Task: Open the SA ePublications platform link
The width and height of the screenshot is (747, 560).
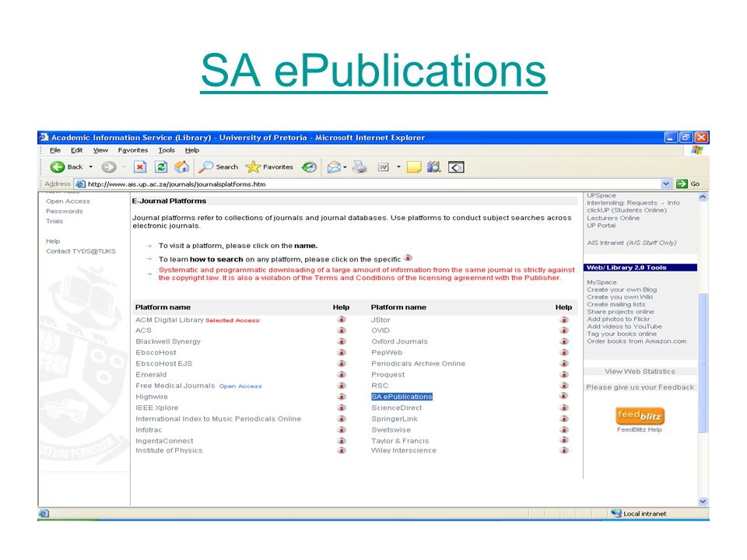Action: [402, 396]
